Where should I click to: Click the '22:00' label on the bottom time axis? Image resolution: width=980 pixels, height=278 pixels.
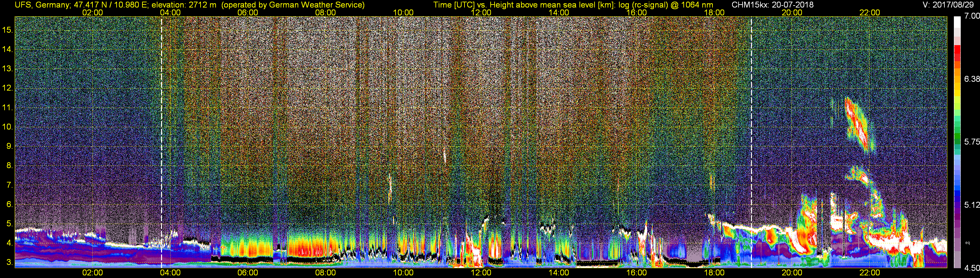tap(870, 273)
